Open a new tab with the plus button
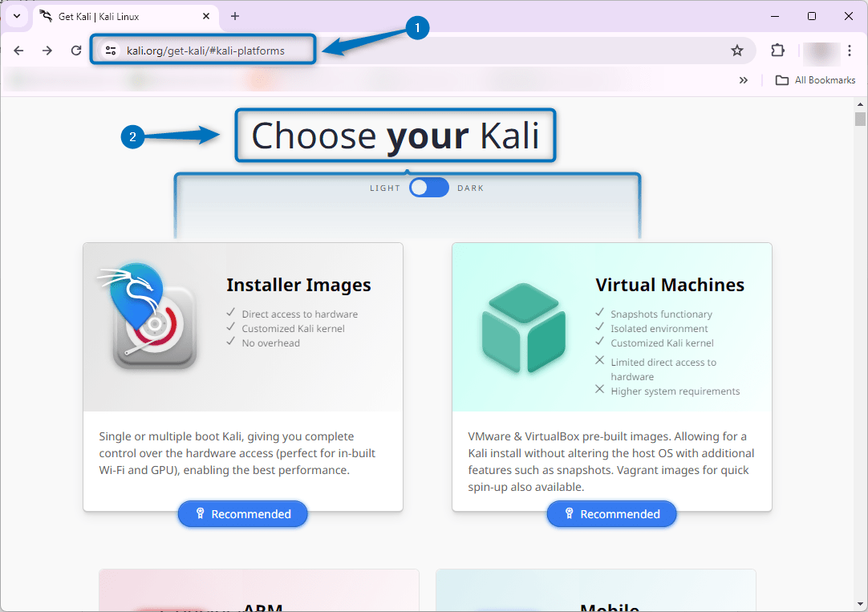The width and height of the screenshot is (868, 612). tap(233, 16)
